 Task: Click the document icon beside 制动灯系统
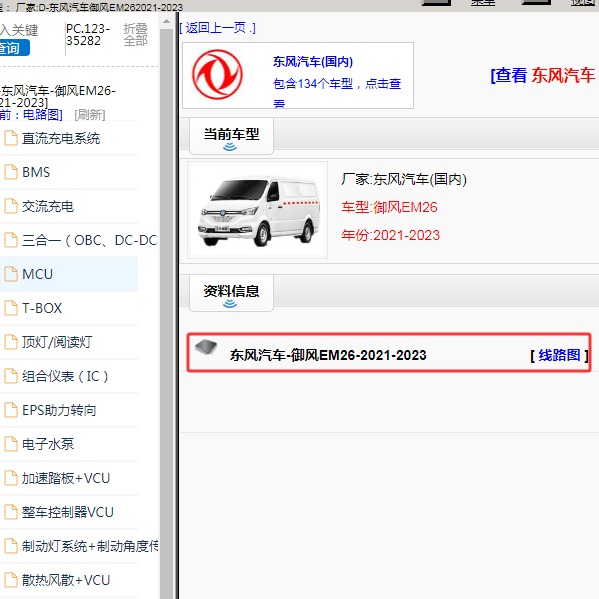tap(11, 546)
